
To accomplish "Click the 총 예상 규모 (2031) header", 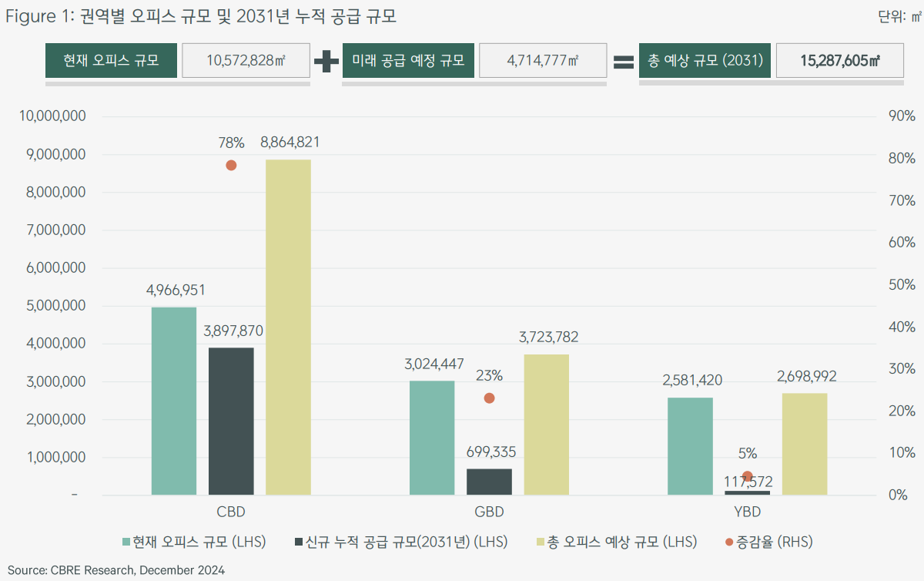I will (705, 59).
